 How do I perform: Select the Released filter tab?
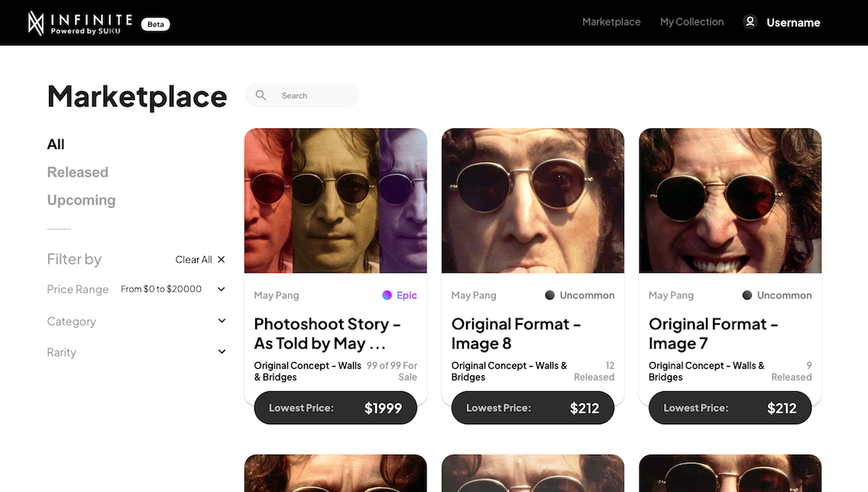(x=77, y=172)
